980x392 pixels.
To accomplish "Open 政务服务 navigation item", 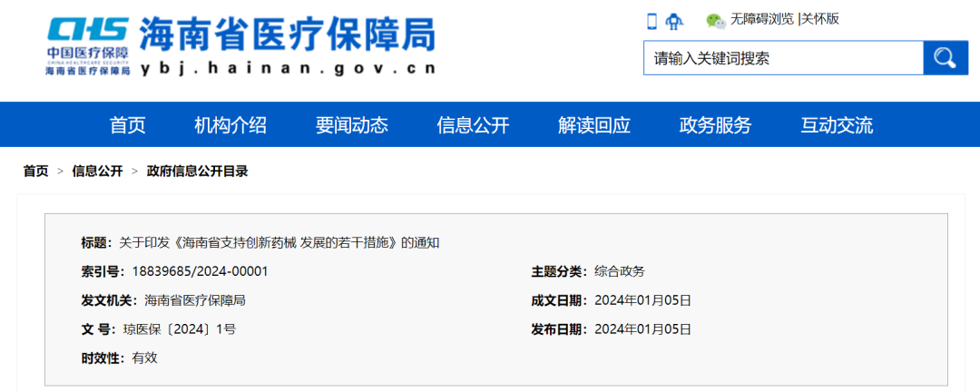I will pos(715,125).
